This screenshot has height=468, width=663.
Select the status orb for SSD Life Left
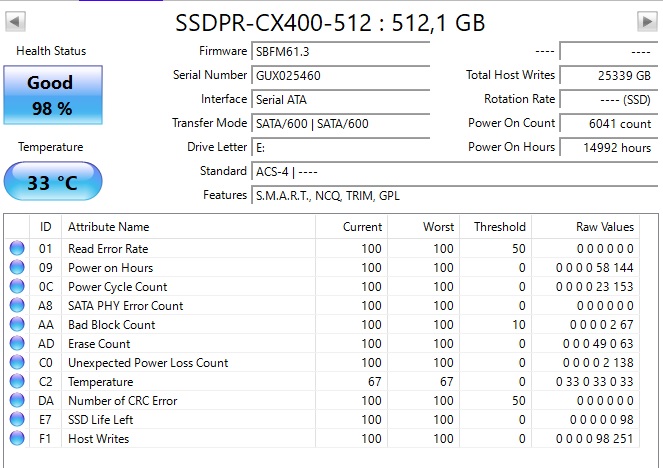(17, 419)
